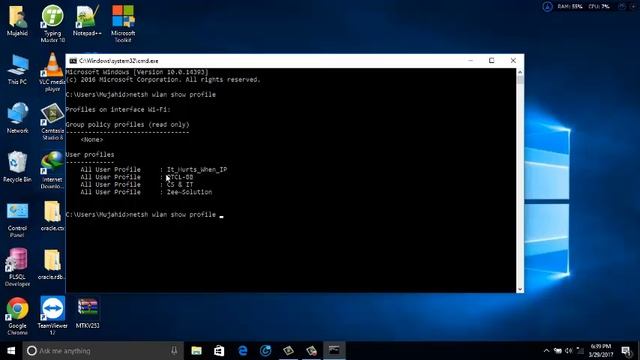The width and height of the screenshot is (640, 360).
Task: Minimize the cmd.exe window
Action: point(470,60)
